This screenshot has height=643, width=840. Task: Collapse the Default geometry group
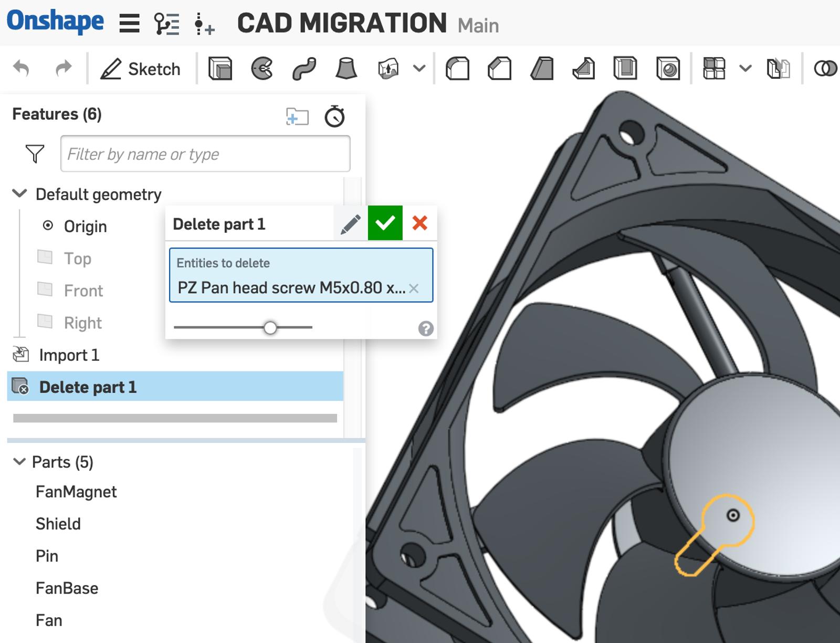(19, 194)
